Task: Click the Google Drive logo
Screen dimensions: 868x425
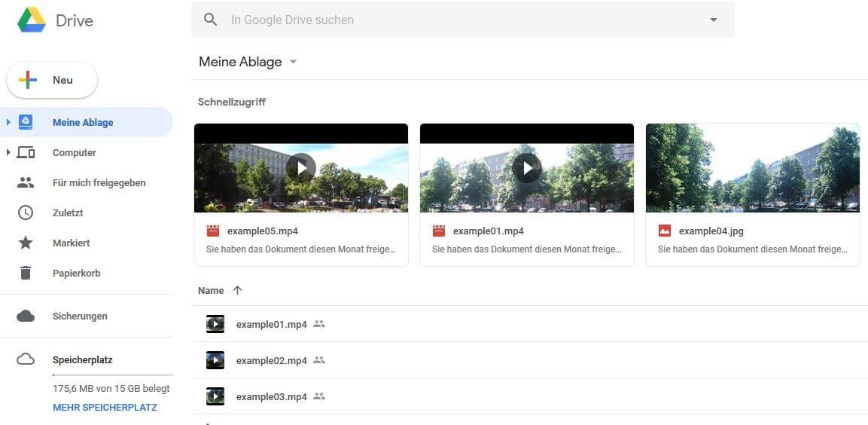Action: coord(32,20)
